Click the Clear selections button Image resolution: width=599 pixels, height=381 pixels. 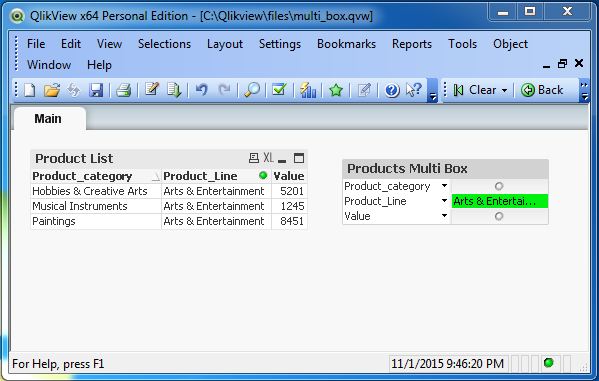(x=476, y=90)
